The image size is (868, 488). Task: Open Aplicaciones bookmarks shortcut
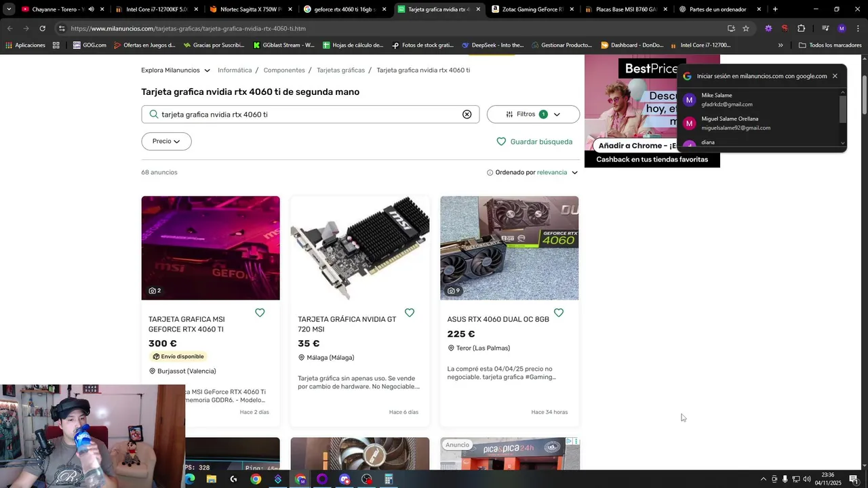click(25, 45)
